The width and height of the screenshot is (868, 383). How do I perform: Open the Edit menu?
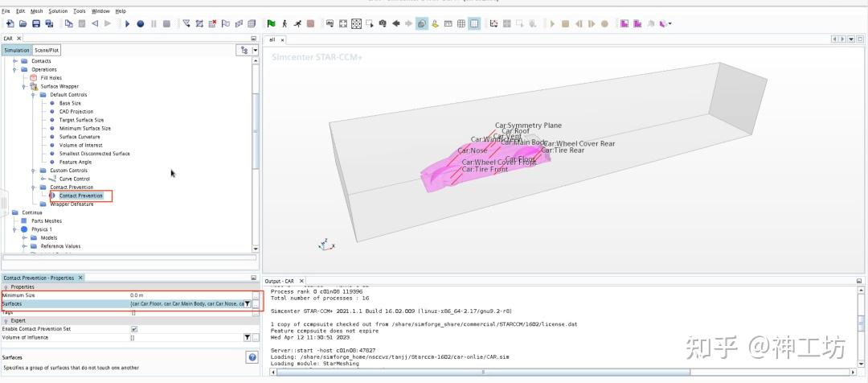point(20,11)
